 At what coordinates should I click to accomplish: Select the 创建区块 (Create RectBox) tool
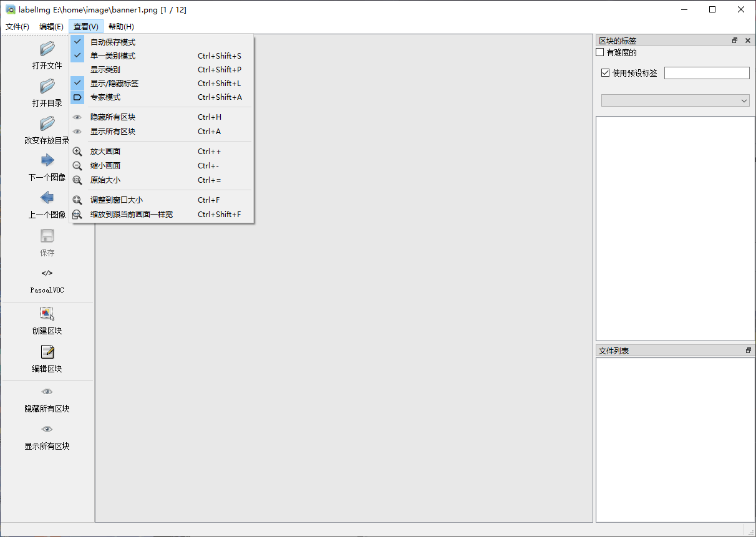click(47, 314)
